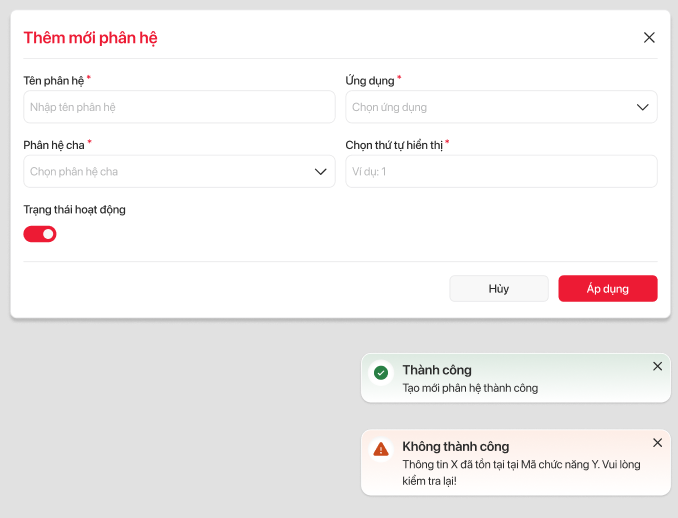Click chevron arrow in Chọn ứng dụng field
The width and height of the screenshot is (678, 518).
pos(643,107)
